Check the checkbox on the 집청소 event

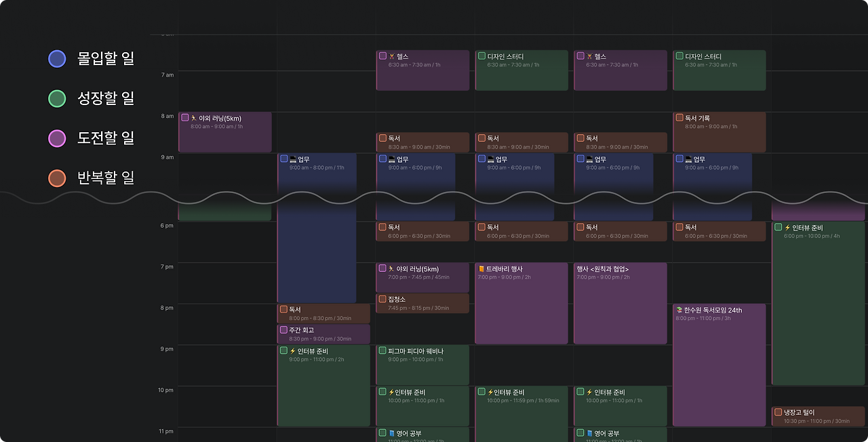click(x=383, y=298)
